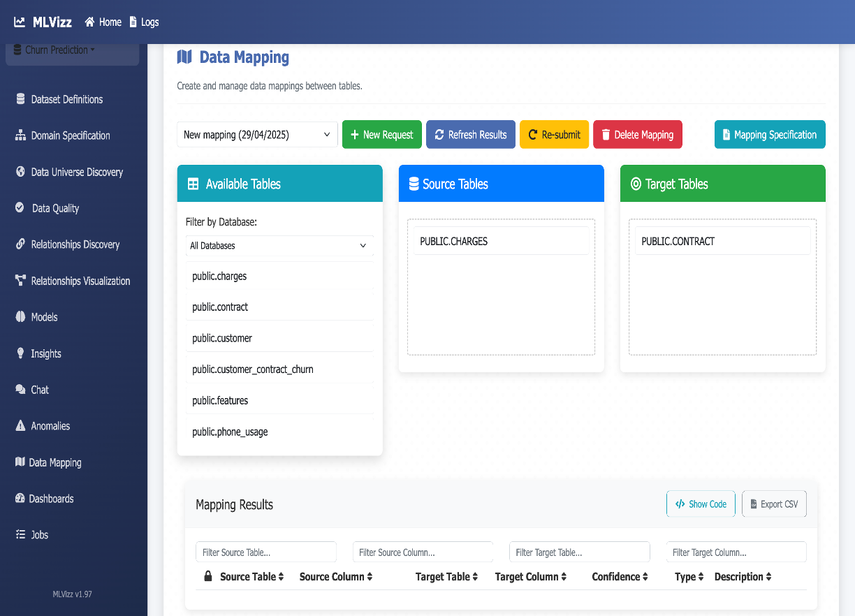Image resolution: width=855 pixels, height=616 pixels.
Task: Click the trash icon on Delete Mapping
Action: pos(606,135)
